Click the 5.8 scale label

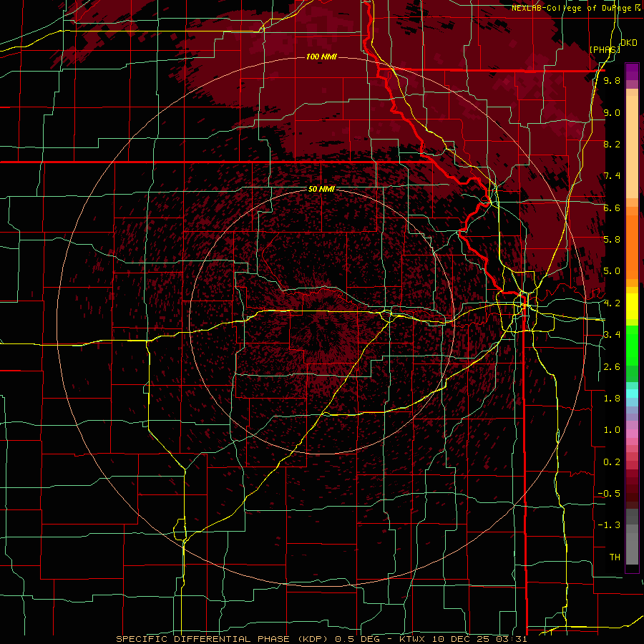click(x=612, y=240)
